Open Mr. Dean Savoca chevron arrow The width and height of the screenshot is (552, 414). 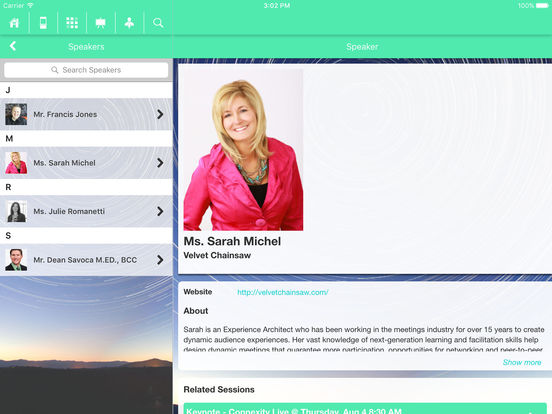[x=160, y=260]
